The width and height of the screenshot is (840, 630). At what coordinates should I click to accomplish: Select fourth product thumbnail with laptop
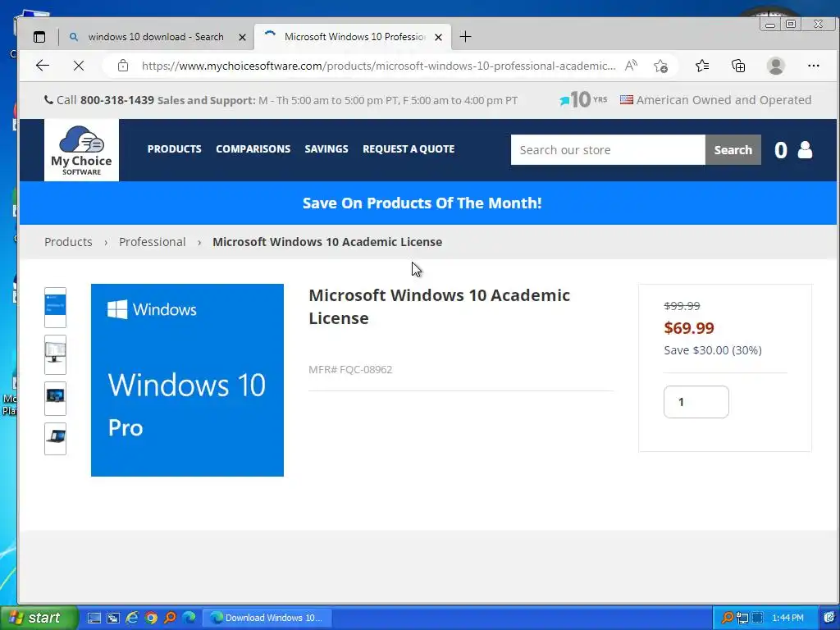click(x=55, y=438)
